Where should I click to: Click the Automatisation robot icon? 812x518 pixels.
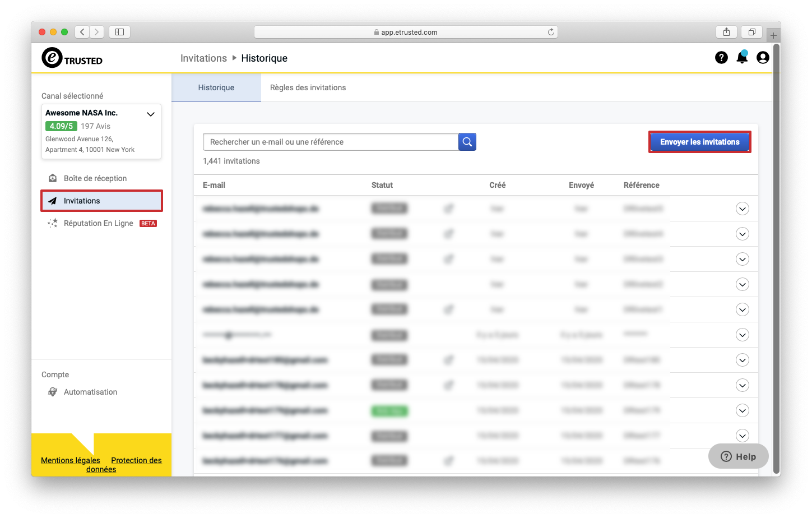click(x=53, y=392)
